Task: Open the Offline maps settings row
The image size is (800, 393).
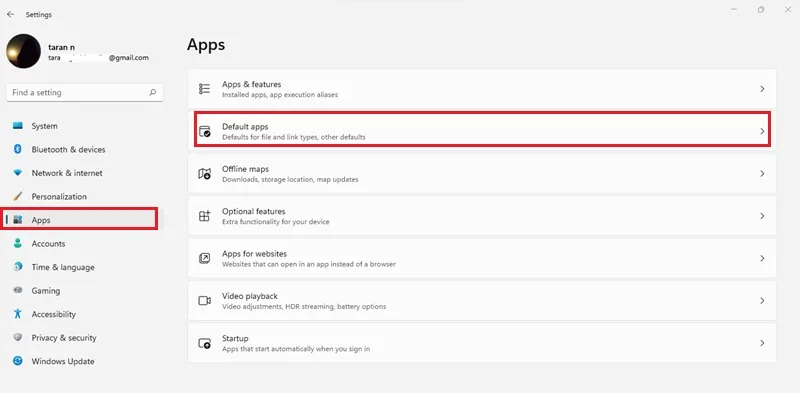Action: 482,174
